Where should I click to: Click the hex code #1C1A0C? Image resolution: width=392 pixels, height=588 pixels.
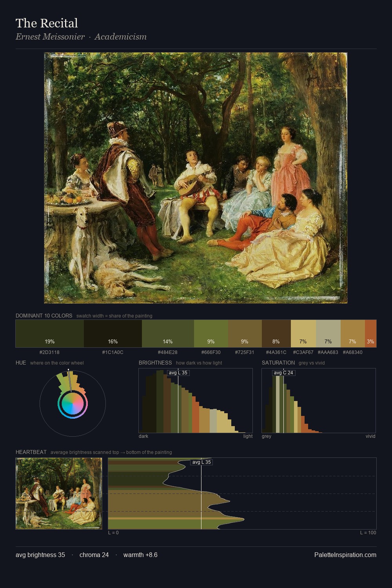113,352
